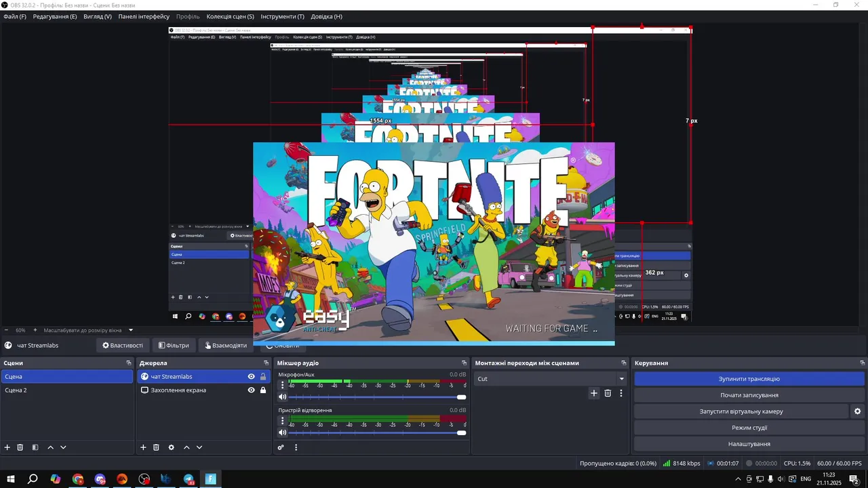Remove selected scene with the trash icon

click(20, 447)
